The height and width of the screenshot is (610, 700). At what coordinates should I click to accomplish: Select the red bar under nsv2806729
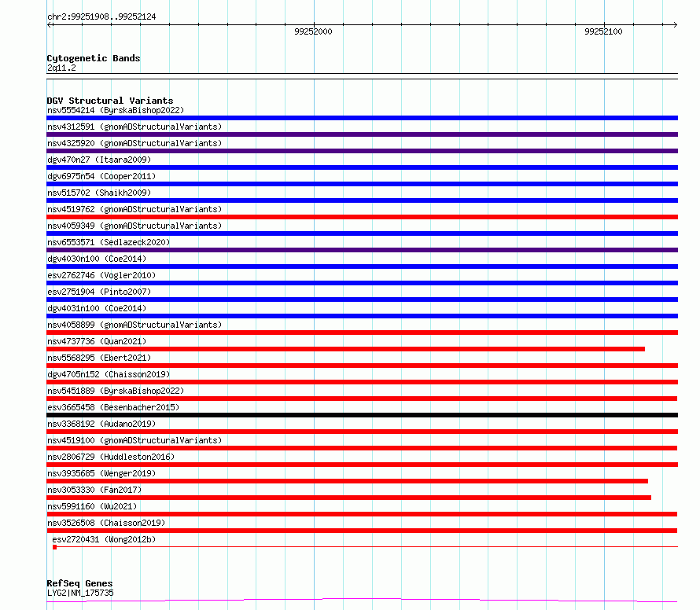point(362,465)
